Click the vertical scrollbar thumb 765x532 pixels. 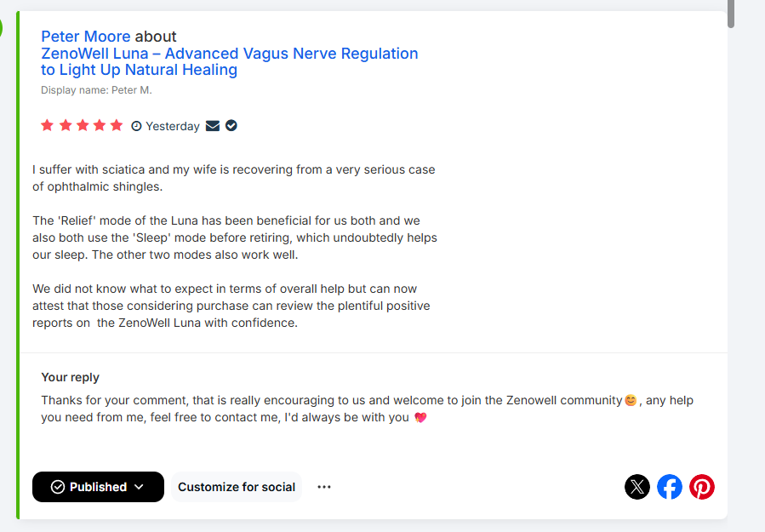731,14
